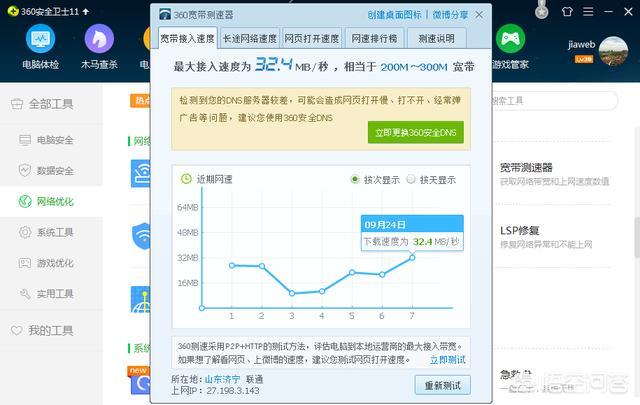This screenshot has width=640, height=405.
Task: Click the upgrade arrow beside 360安全卫士11
Action: (x=86, y=11)
